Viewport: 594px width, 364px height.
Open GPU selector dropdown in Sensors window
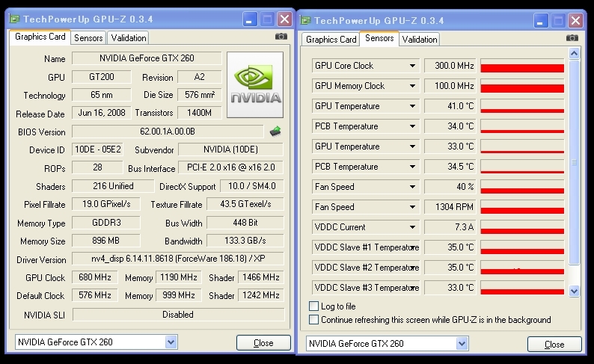462,344
